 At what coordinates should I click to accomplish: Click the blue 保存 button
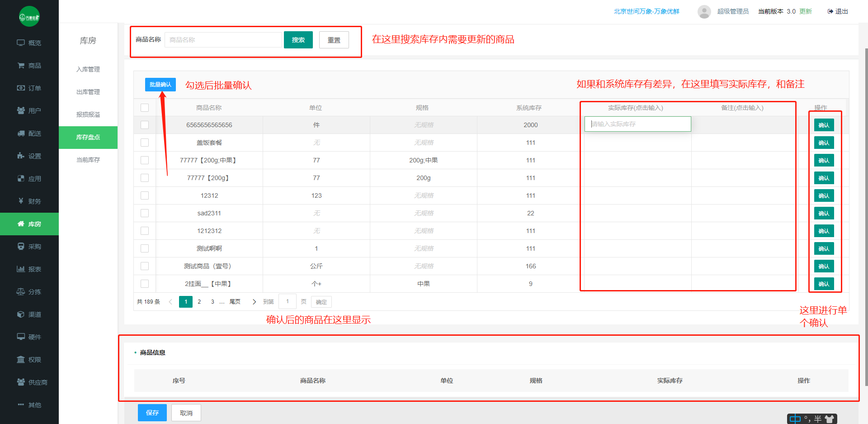(152, 413)
